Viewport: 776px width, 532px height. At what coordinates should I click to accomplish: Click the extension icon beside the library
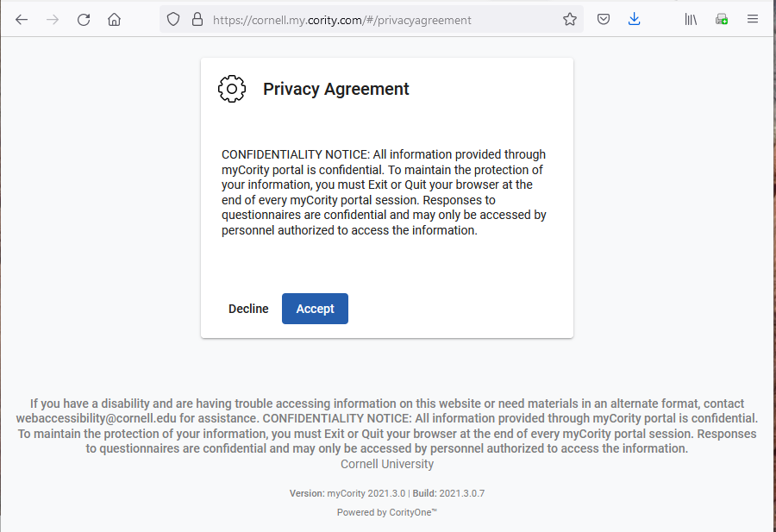click(722, 20)
